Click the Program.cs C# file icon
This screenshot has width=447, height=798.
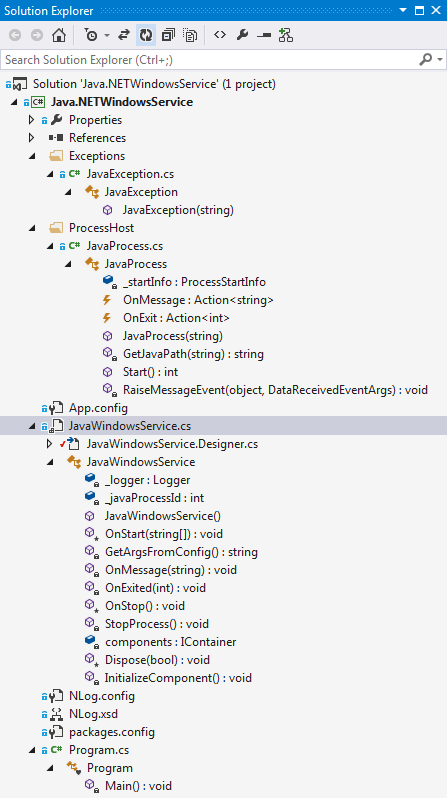pos(57,750)
